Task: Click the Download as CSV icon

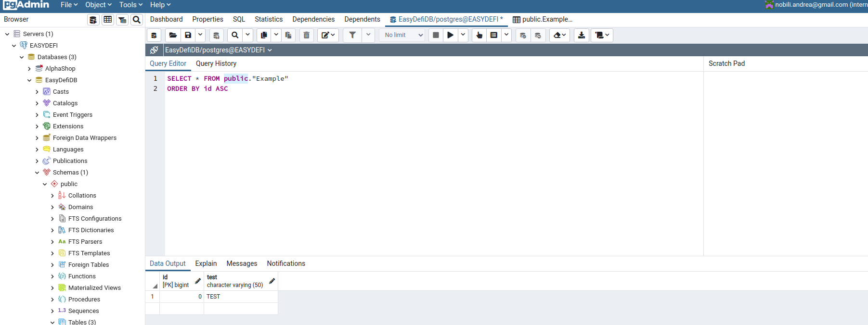Action: (x=582, y=35)
